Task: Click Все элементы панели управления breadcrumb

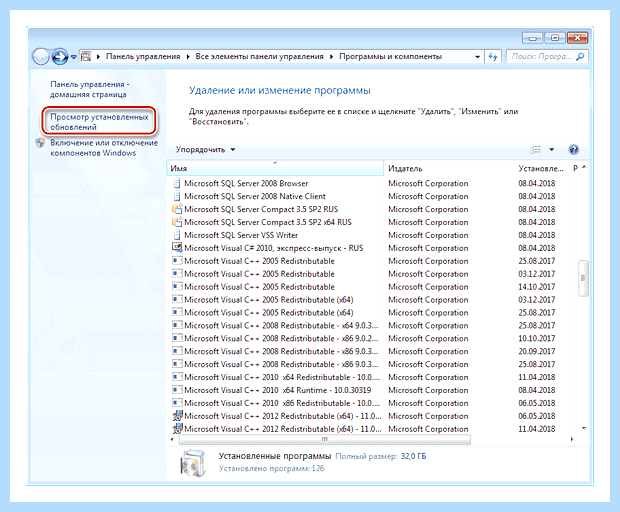Action: 259,57
